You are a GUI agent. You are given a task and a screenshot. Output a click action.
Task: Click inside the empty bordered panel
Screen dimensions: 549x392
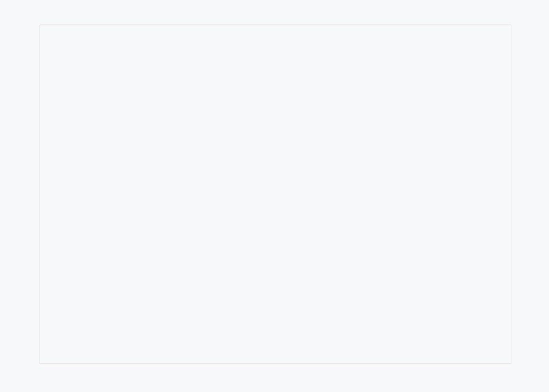pos(275,194)
